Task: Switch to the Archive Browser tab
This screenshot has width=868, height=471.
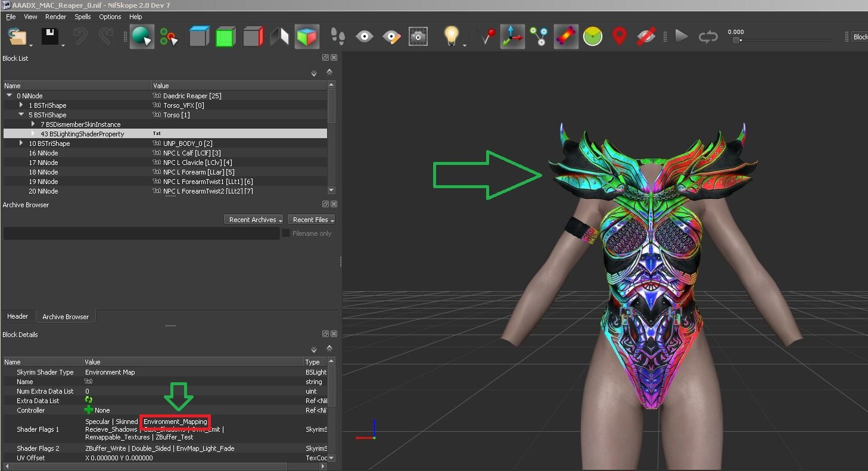Action: (x=66, y=317)
